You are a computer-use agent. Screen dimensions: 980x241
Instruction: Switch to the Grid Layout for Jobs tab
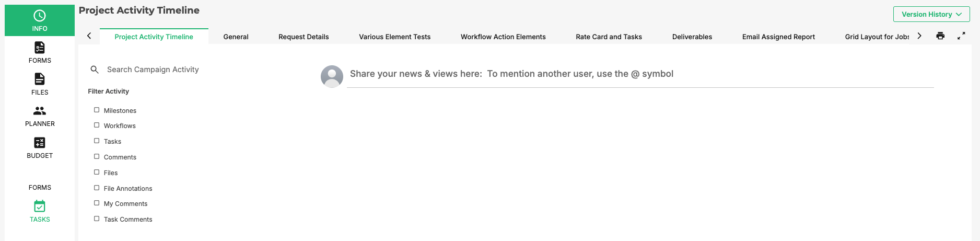coord(877,37)
